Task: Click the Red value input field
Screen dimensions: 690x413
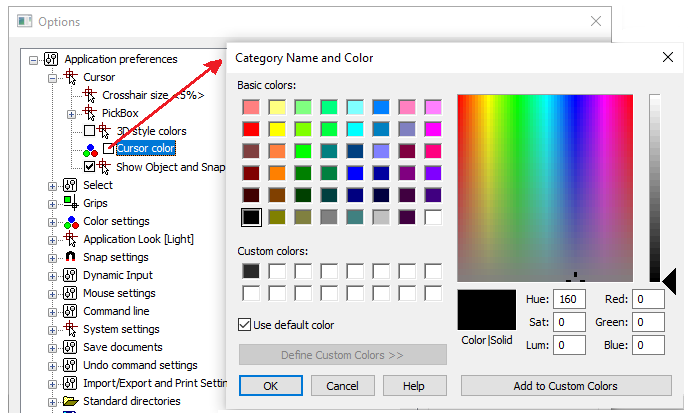Action: (x=648, y=300)
